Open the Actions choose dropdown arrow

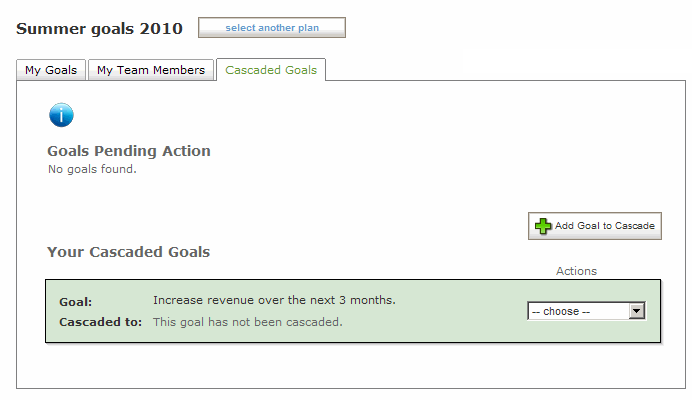[636, 311]
